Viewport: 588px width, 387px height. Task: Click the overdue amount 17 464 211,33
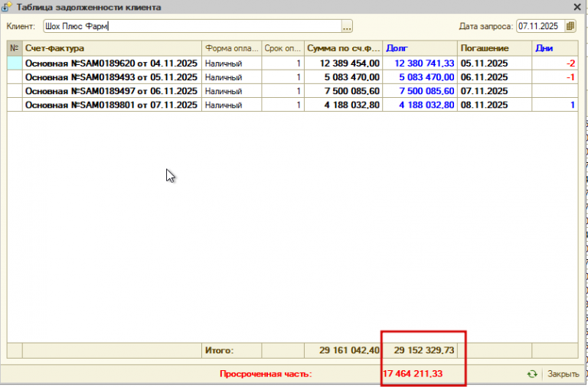[413, 374]
